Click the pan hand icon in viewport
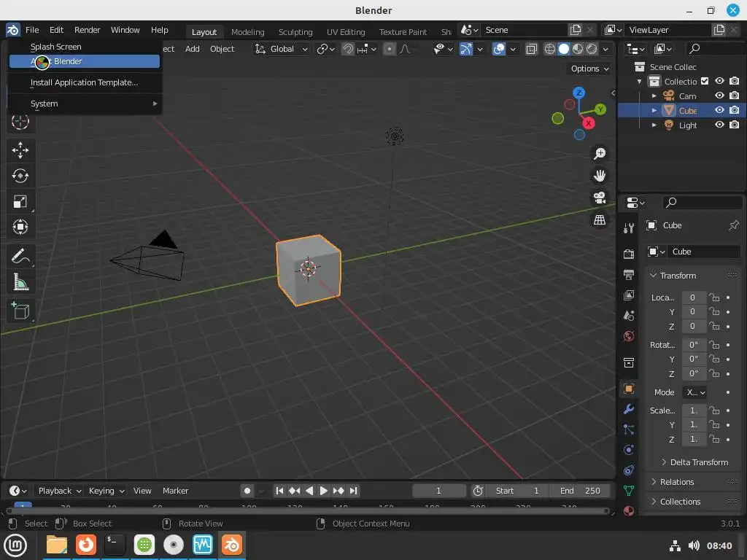This screenshot has width=747, height=560. pyautogui.click(x=600, y=176)
